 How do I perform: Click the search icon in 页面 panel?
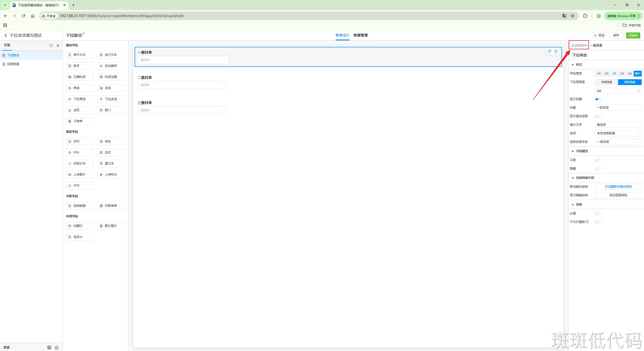click(51, 46)
